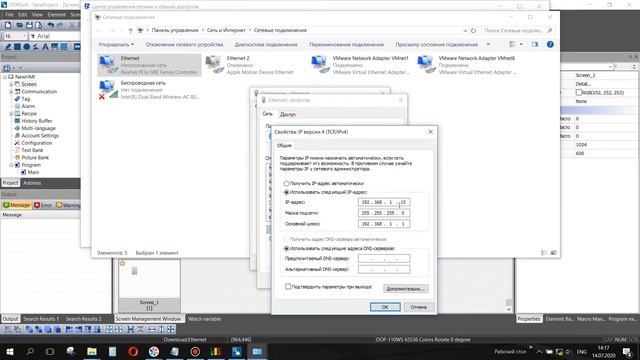Screen dimensions: 640x360
Task: Click Undo arrow in DOPSoft toolbar
Action: coord(51,25)
